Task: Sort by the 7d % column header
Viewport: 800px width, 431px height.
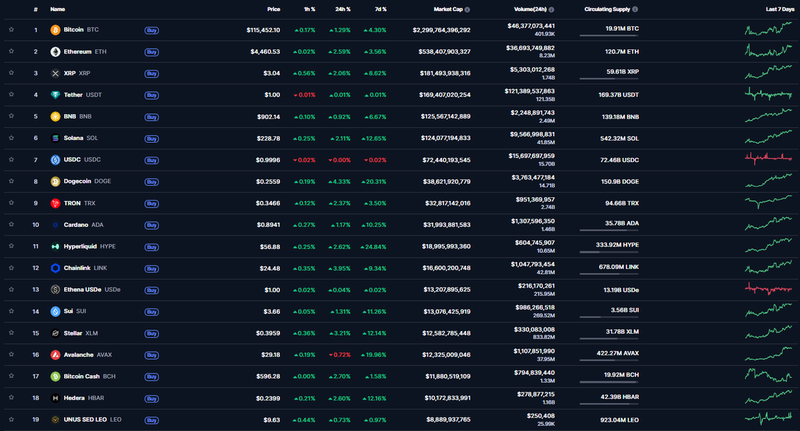Action: [380, 9]
